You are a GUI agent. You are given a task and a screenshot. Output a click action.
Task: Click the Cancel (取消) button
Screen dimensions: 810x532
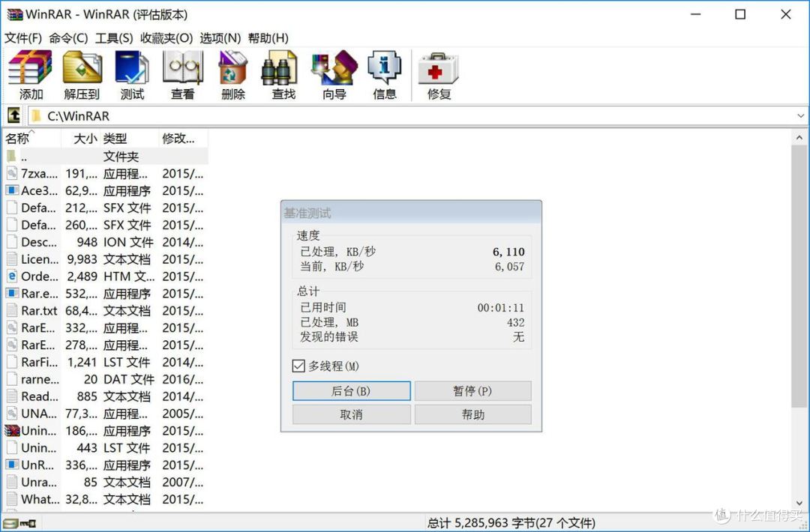351,414
